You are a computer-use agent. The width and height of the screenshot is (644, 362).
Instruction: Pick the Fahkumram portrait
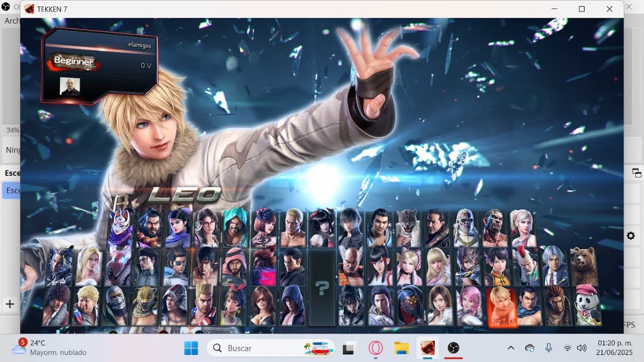tap(495, 228)
